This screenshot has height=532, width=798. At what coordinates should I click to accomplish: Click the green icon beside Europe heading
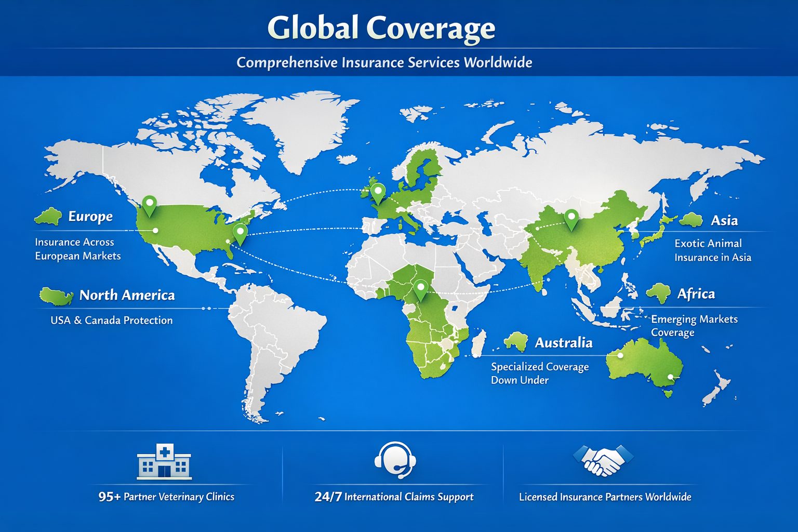pyautogui.click(x=48, y=217)
